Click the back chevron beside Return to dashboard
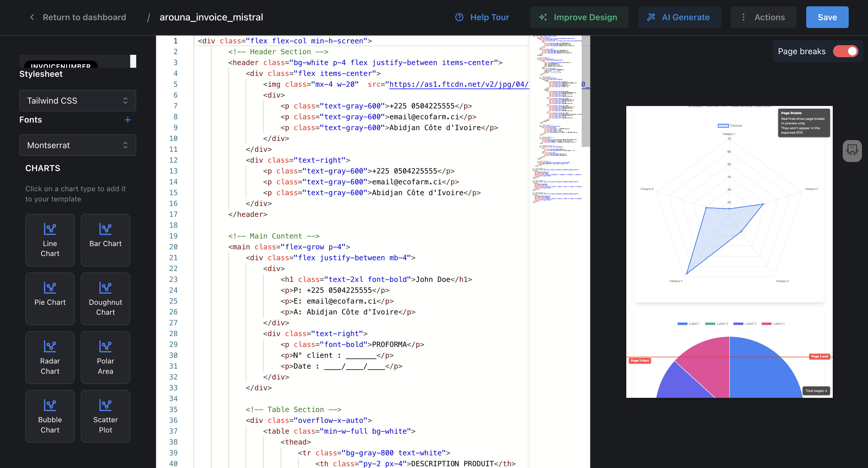Viewport: 868px width, 468px height. tap(32, 17)
